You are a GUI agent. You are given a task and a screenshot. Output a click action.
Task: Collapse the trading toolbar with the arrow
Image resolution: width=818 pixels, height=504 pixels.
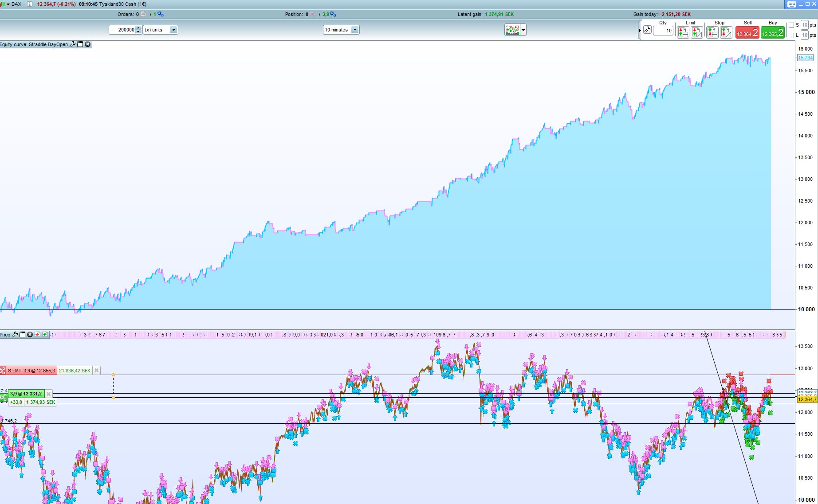pos(640,30)
